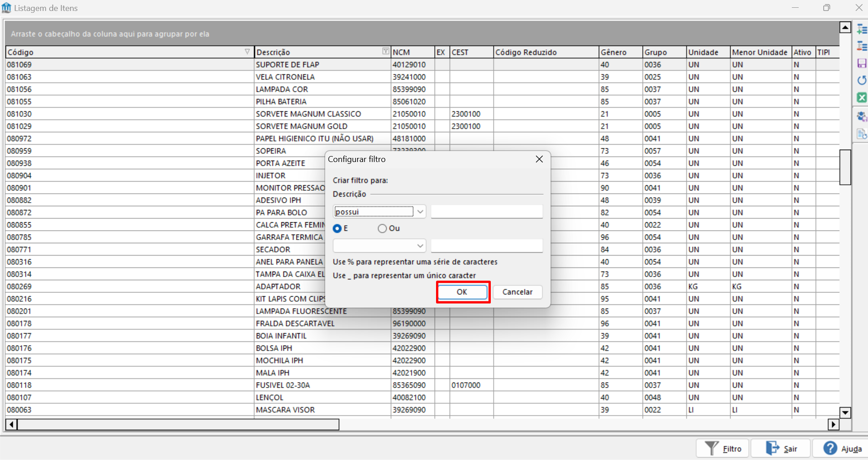Sort by NCM column header

[412, 52]
